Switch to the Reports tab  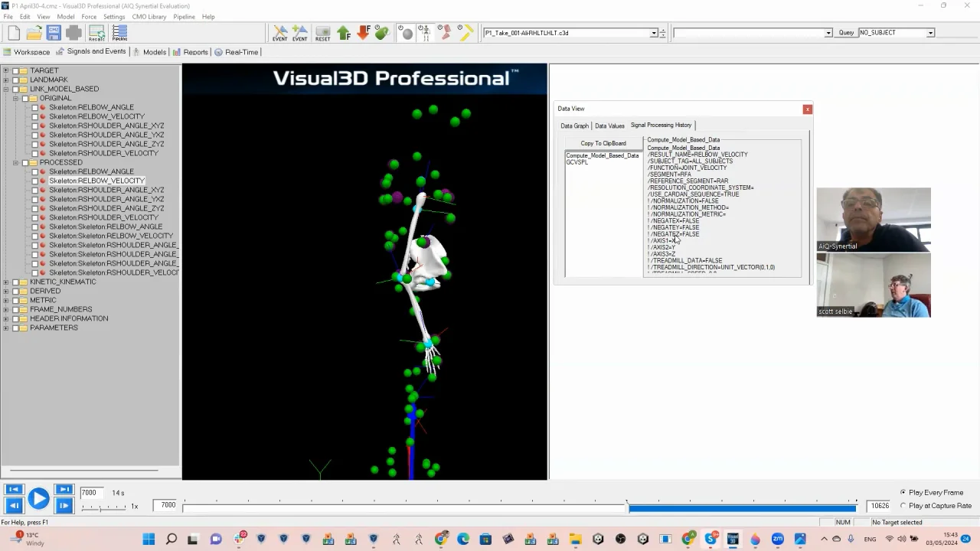(190, 52)
